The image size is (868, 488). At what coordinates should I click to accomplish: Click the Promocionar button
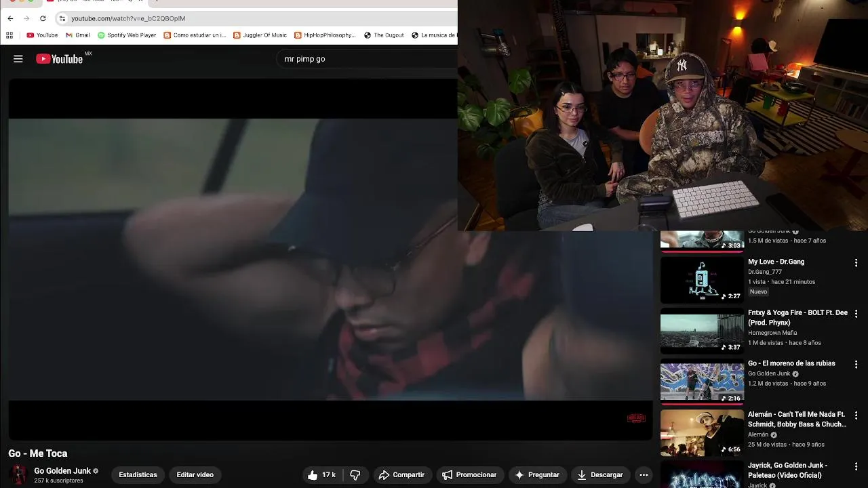coord(469,474)
